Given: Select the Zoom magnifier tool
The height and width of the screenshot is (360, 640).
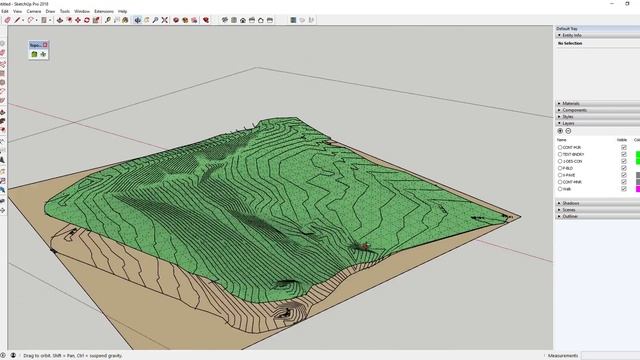Looking at the screenshot, I should [156, 20].
